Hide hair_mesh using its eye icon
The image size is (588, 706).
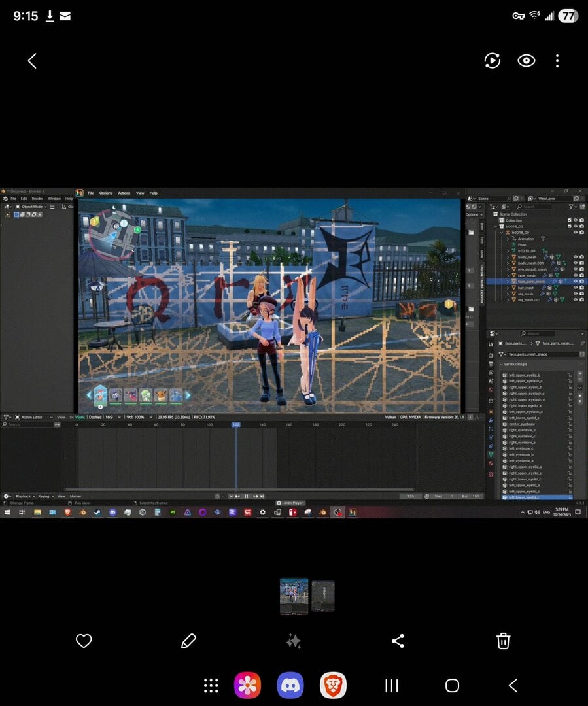point(576,288)
